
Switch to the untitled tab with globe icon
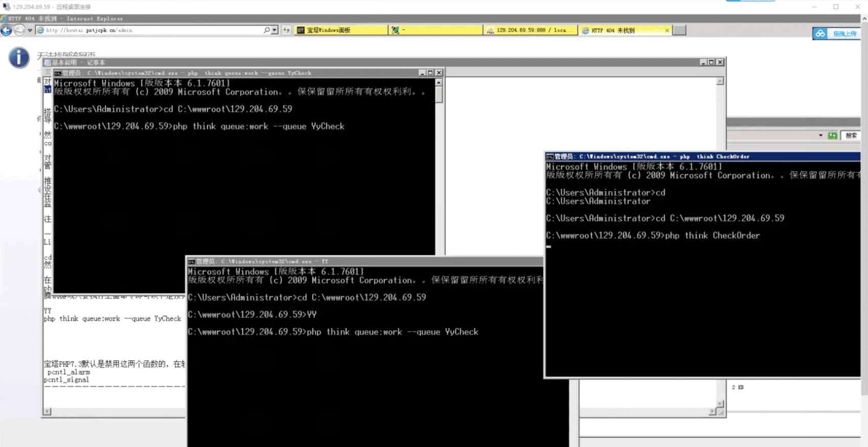(435, 30)
